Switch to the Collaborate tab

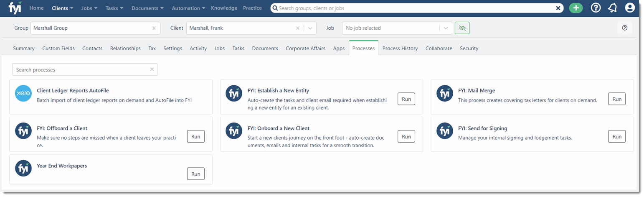coord(439,48)
